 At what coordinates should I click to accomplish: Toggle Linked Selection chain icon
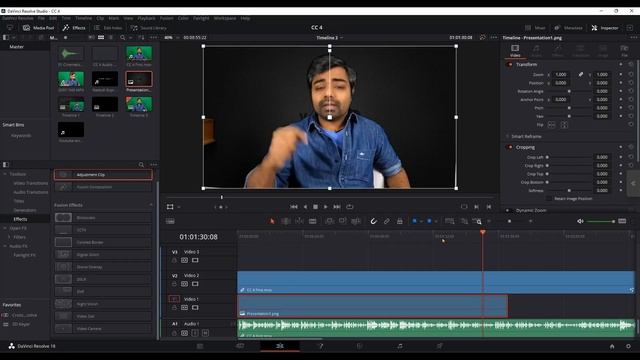[x=387, y=221]
